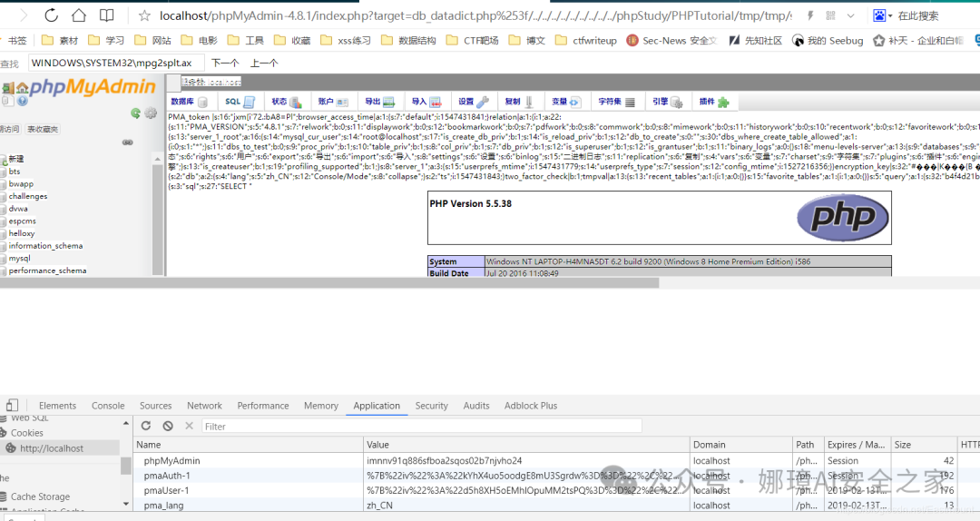980x521 pixels.
Task: Open the reading mode book icon
Action: pyautogui.click(x=107, y=15)
